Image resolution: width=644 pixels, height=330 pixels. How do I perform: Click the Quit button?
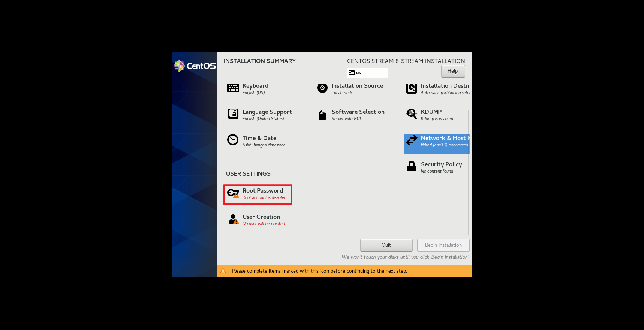click(386, 245)
